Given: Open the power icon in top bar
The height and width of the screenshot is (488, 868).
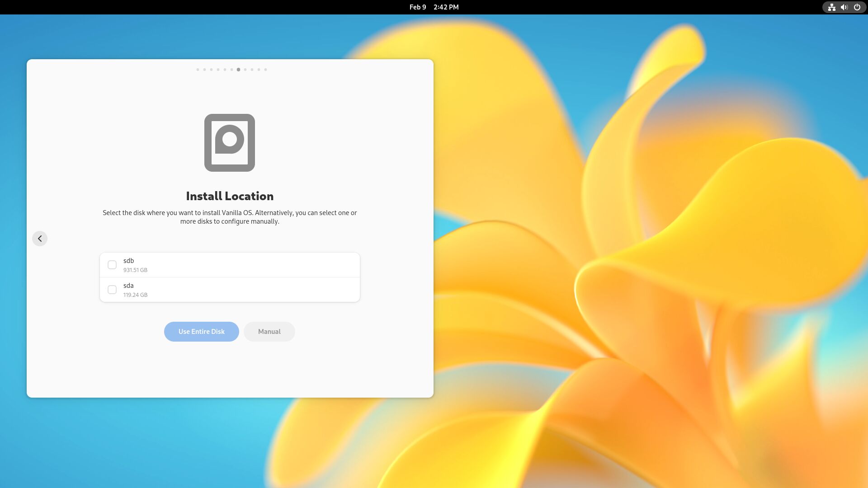Looking at the screenshot, I should click(857, 7).
